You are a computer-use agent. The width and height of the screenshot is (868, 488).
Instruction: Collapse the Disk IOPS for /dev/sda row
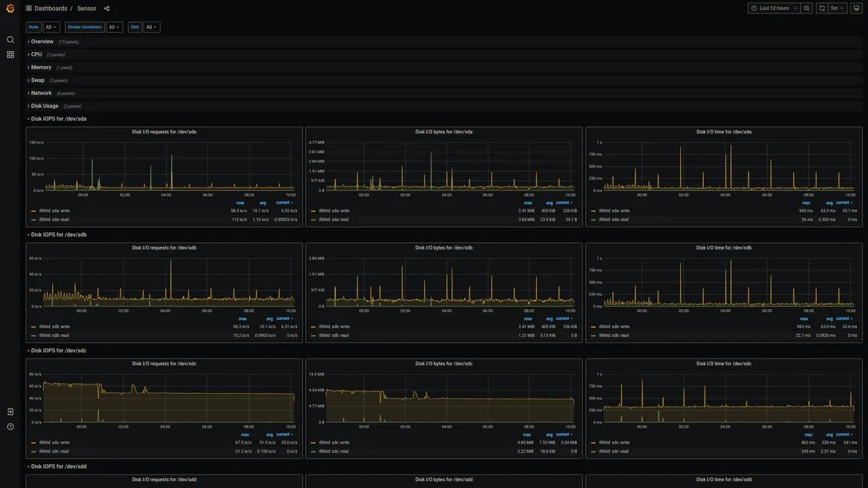pos(58,119)
